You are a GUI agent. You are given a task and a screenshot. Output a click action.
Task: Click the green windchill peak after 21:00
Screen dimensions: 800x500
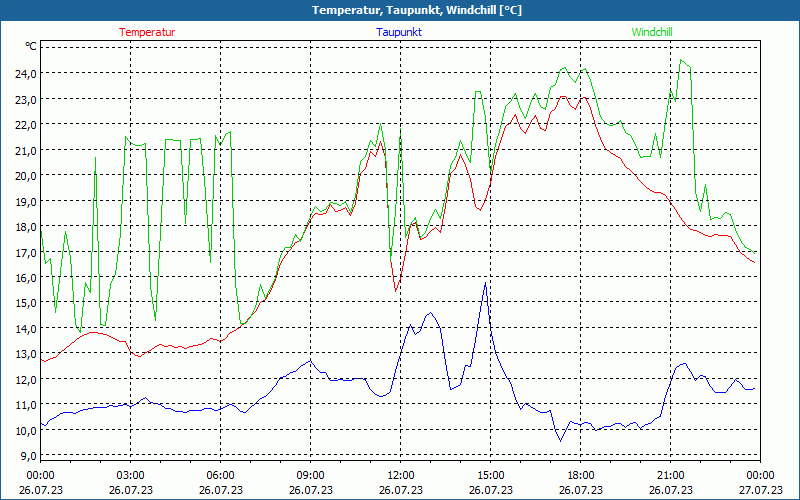(x=681, y=60)
